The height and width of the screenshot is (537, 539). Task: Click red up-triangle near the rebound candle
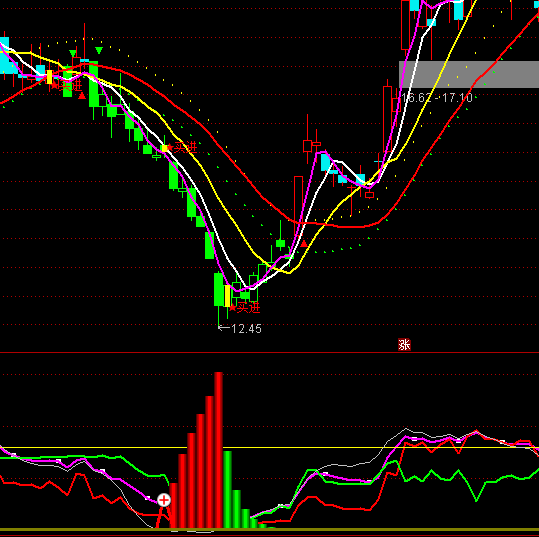(304, 244)
